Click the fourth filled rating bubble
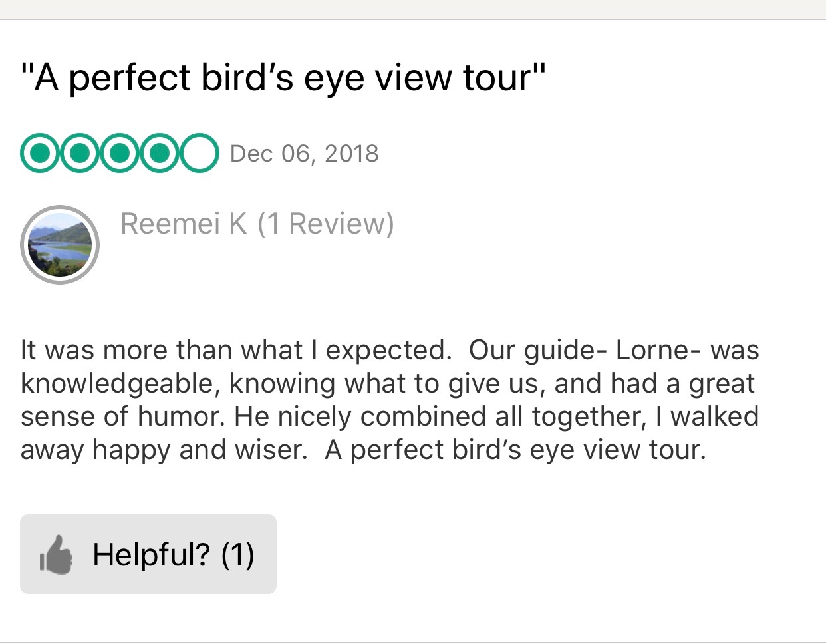This screenshot has height=644, width=826. click(x=158, y=154)
